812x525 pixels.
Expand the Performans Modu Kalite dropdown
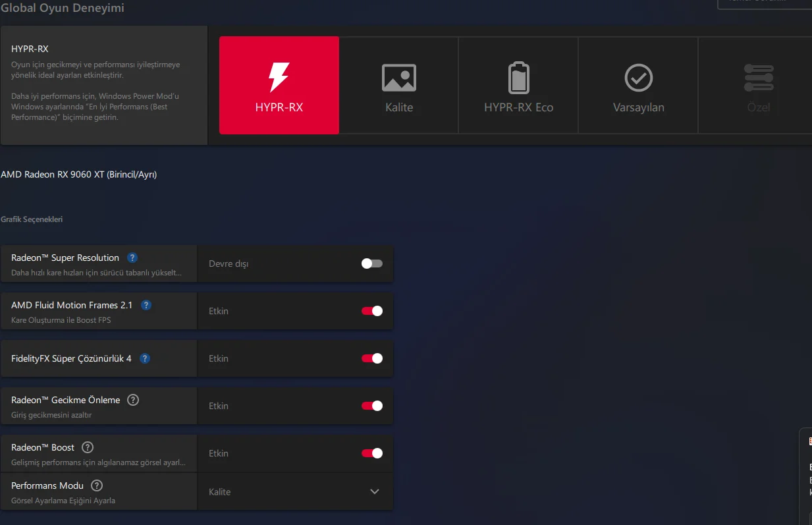tap(295, 491)
